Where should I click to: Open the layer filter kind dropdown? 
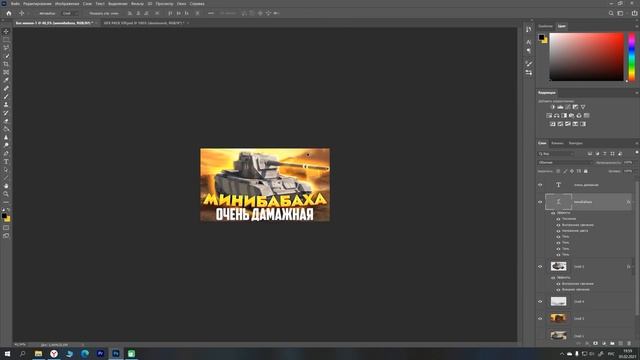(556, 154)
